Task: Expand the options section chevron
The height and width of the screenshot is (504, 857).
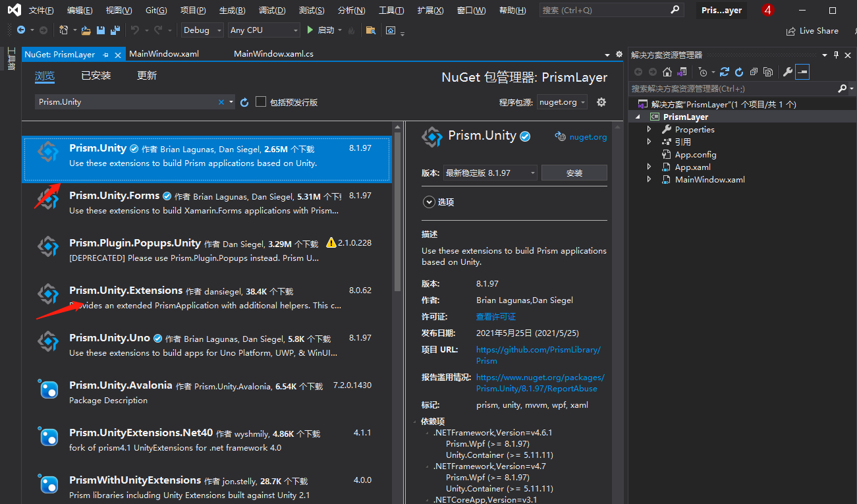Action: (429, 202)
